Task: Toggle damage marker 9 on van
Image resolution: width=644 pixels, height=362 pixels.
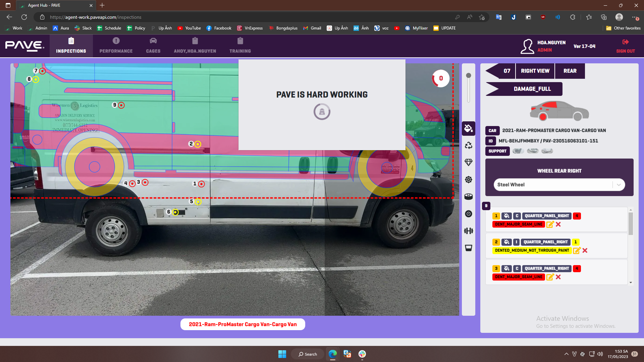Action: [121, 105]
